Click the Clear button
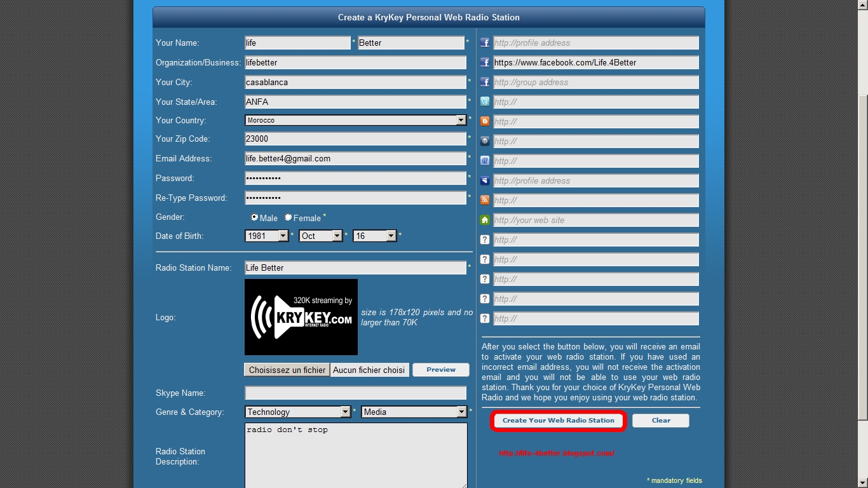 pyautogui.click(x=660, y=420)
